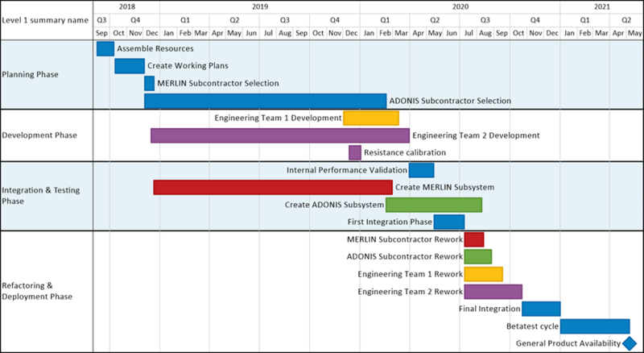The width and height of the screenshot is (644, 353).
Task: Select the Engineering Team 2 Development bar
Action: [280, 135]
